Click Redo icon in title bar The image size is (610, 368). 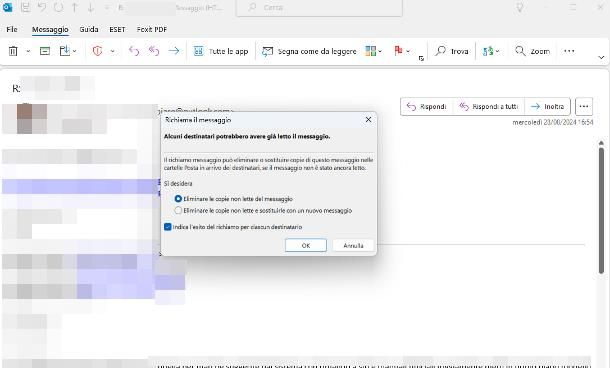click(58, 7)
